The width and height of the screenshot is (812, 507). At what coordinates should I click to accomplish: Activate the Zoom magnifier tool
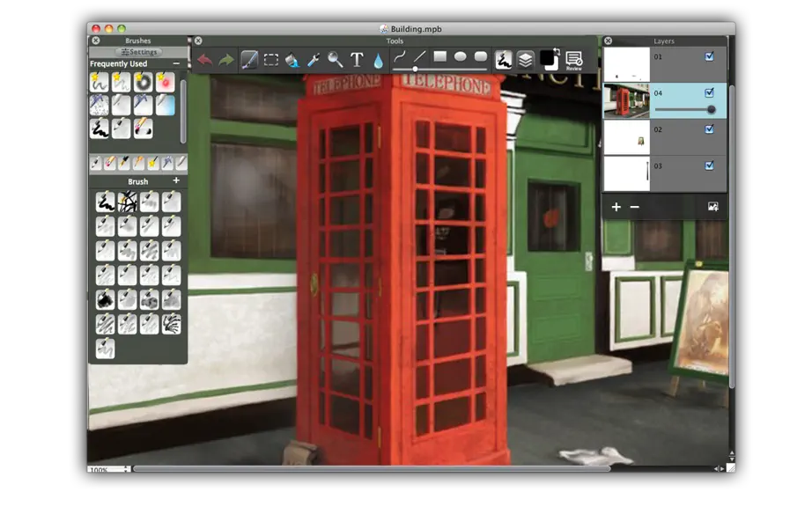pos(335,60)
